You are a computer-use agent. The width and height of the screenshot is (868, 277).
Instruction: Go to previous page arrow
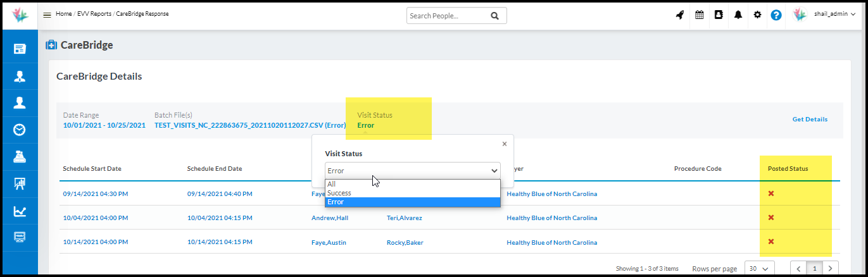tap(799, 269)
